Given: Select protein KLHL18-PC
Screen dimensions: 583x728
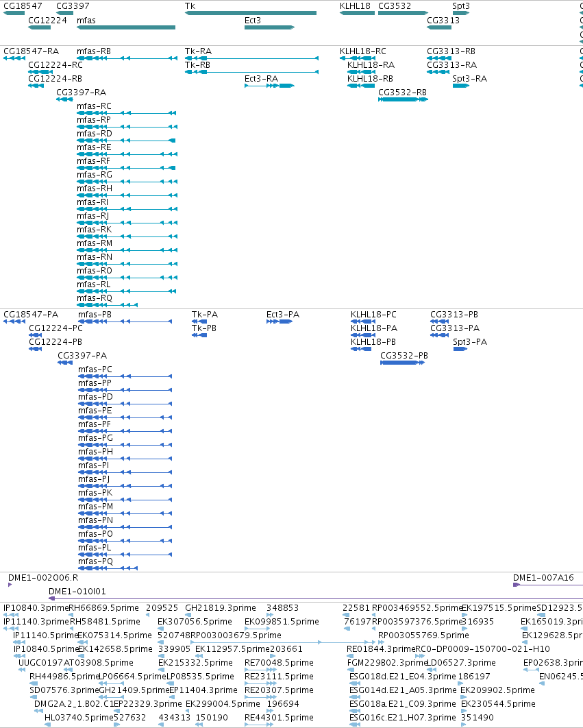Looking at the screenshot, I should pyautogui.click(x=363, y=321).
